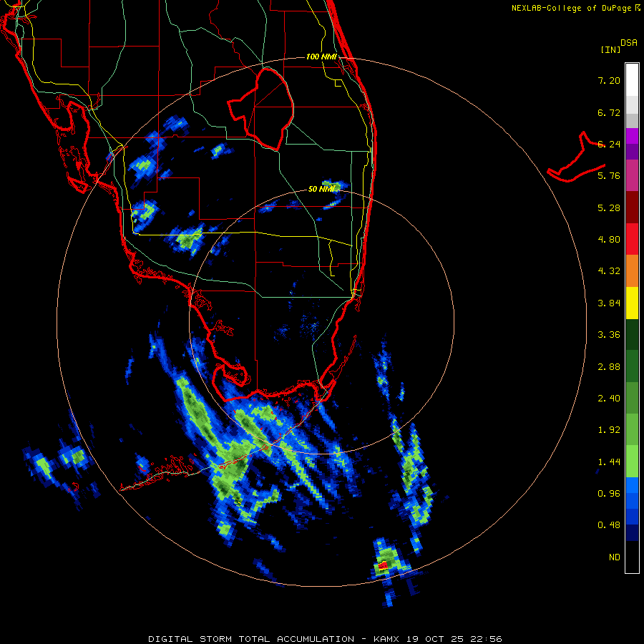Select the bright red legend swatch
644x644 pixels.
click(632, 239)
